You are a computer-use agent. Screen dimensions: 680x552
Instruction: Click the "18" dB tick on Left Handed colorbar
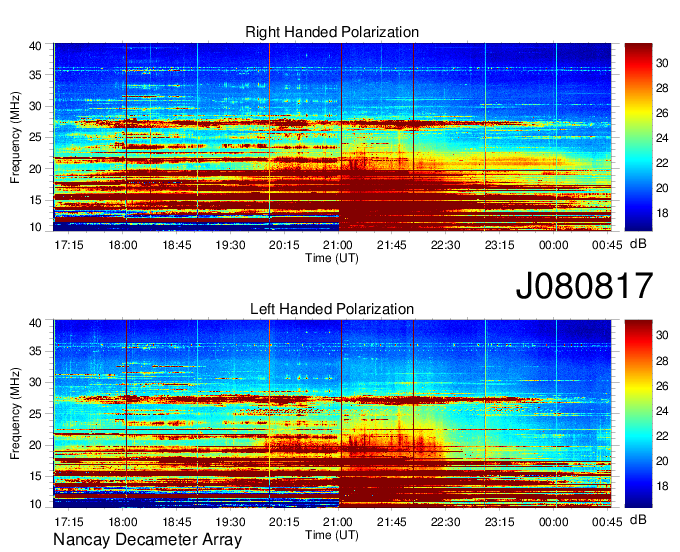tap(662, 486)
